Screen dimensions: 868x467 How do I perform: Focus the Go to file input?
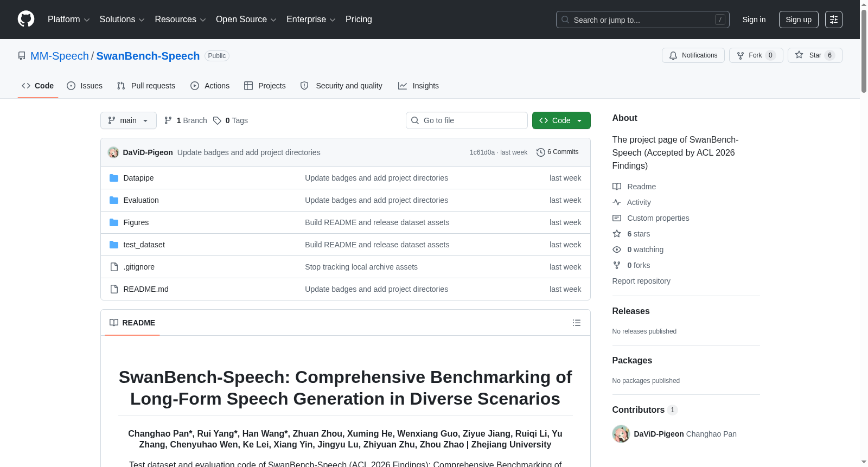point(467,120)
